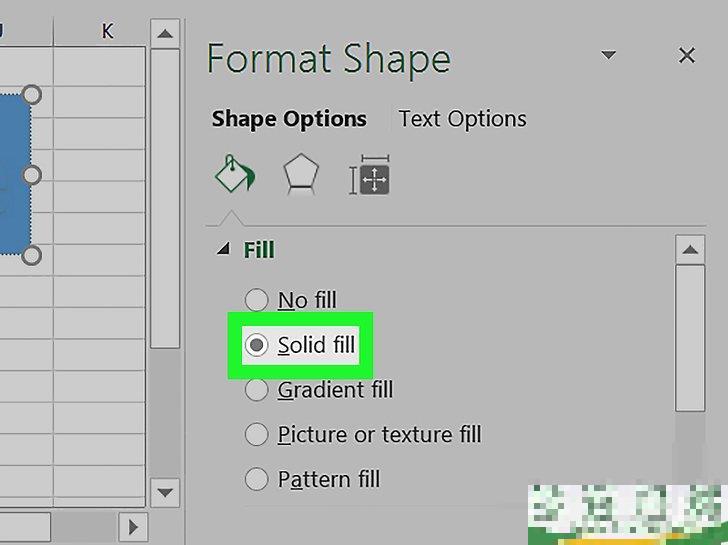
Task: Switch to the Text Options tab
Action: (x=462, y=119)
